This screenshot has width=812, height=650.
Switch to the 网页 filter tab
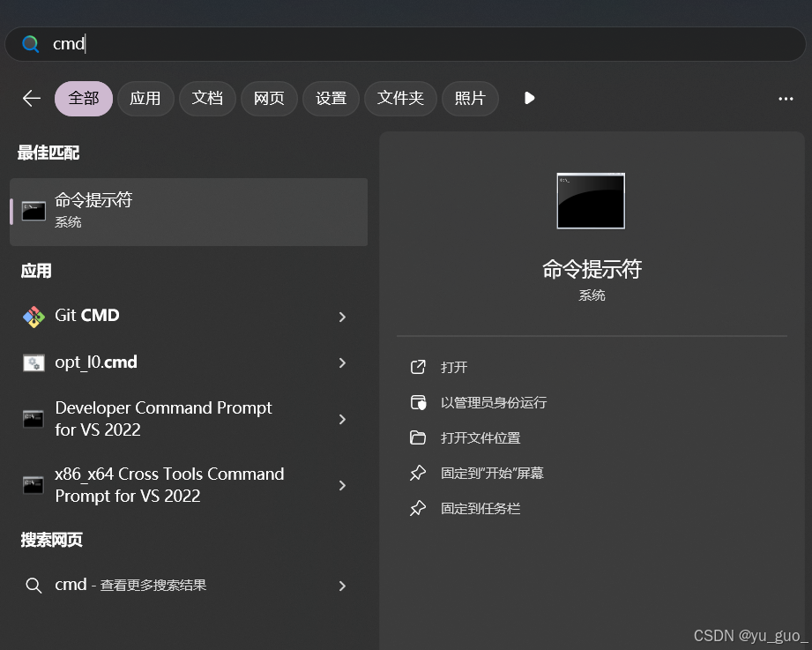click(269, 99)
